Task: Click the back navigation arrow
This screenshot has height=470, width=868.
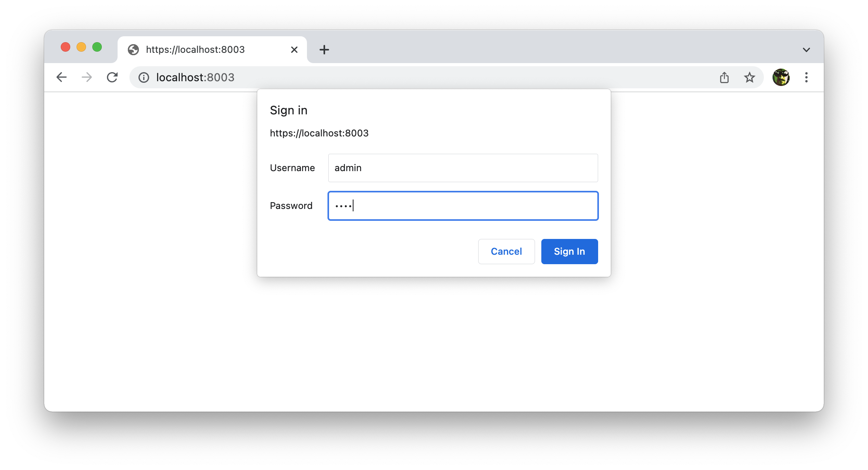Action: 62,77
